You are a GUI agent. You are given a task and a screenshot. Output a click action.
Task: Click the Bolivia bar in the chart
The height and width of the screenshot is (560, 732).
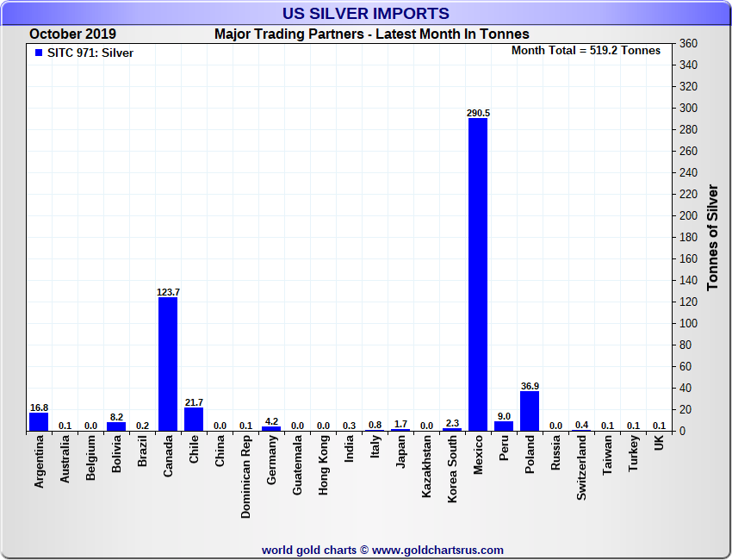[116, 426]
